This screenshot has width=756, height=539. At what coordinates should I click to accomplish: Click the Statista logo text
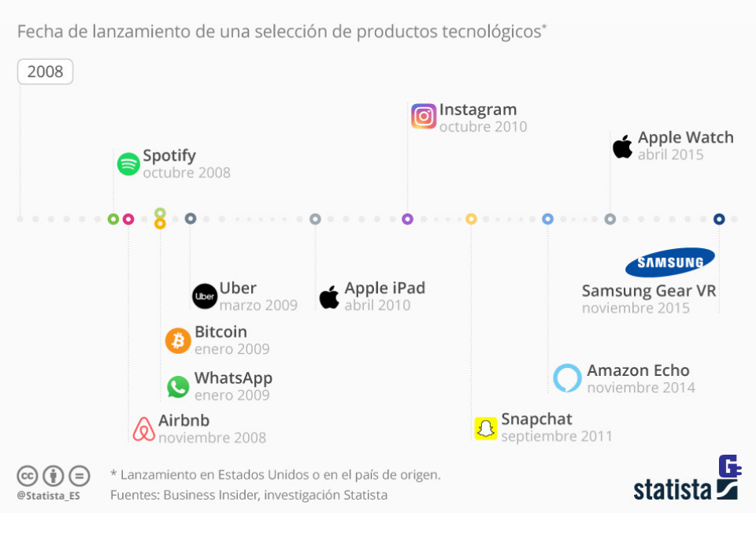(x=673, y=489)
